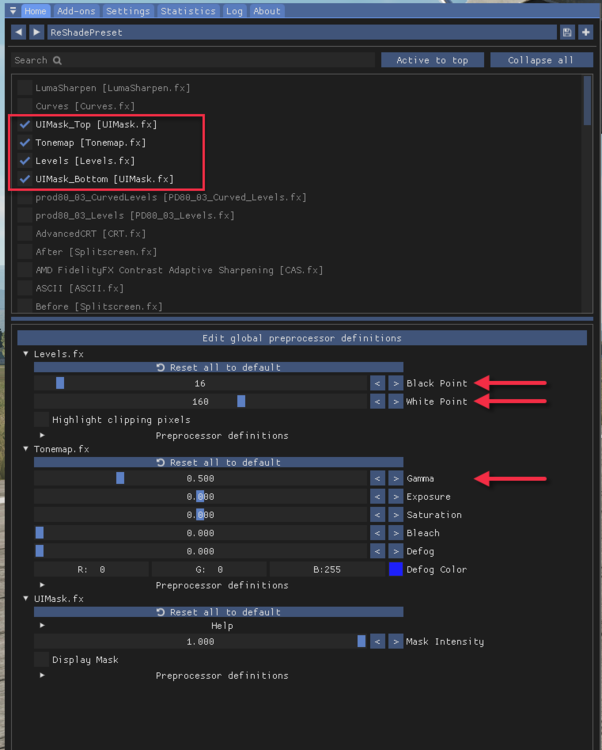Expand the UIMask Help section
The width and height of the screenshot is (602, 750).
click(42, 626)
